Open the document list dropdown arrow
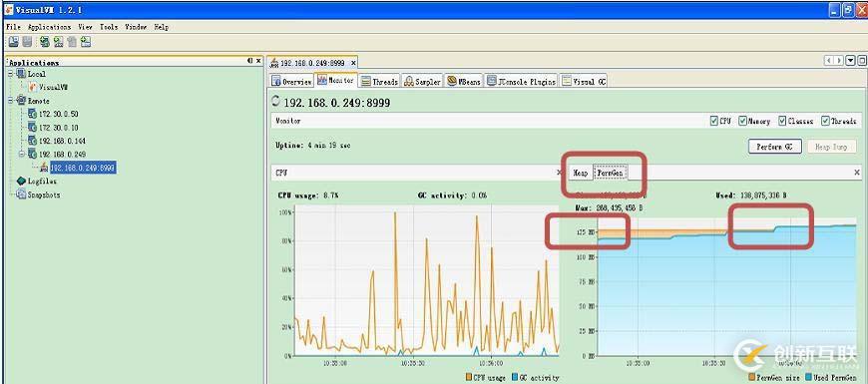This screenshot has width=868, height=384. 851,61
